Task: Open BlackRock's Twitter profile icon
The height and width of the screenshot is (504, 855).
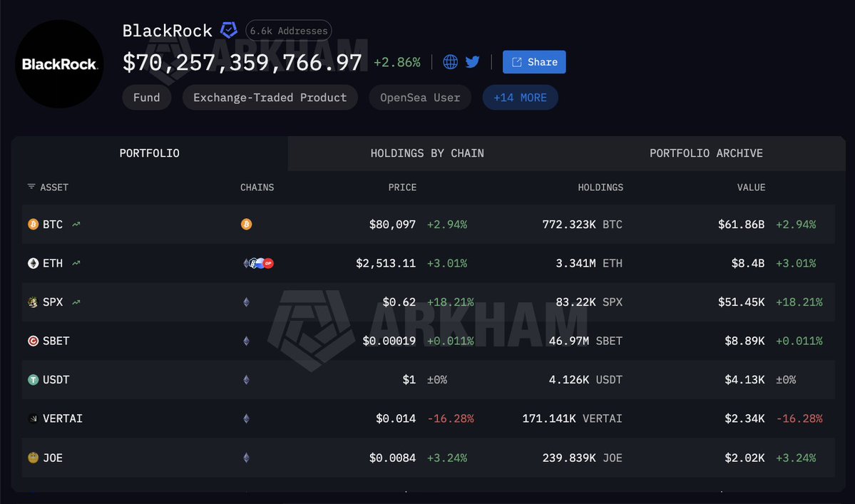Action: coord(472,62)
